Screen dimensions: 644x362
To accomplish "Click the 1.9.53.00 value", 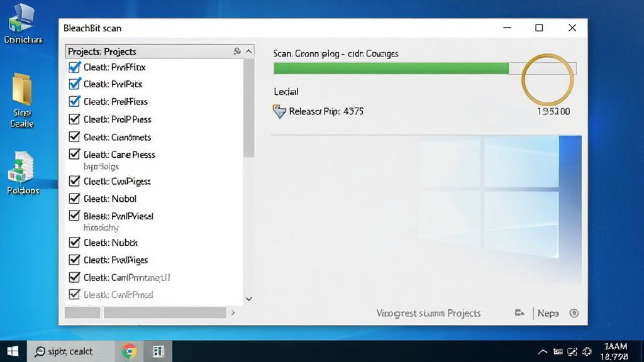I will coord(553,111).
